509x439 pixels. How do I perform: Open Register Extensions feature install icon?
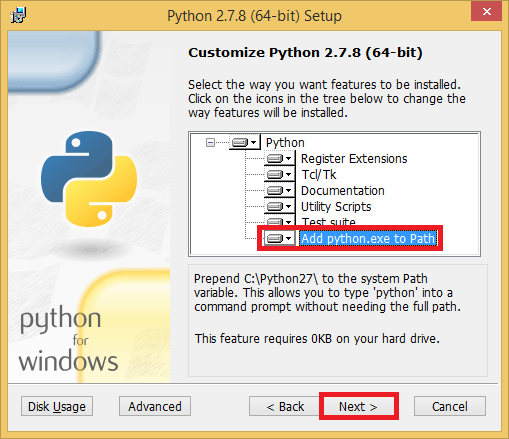tap(280, 159)
